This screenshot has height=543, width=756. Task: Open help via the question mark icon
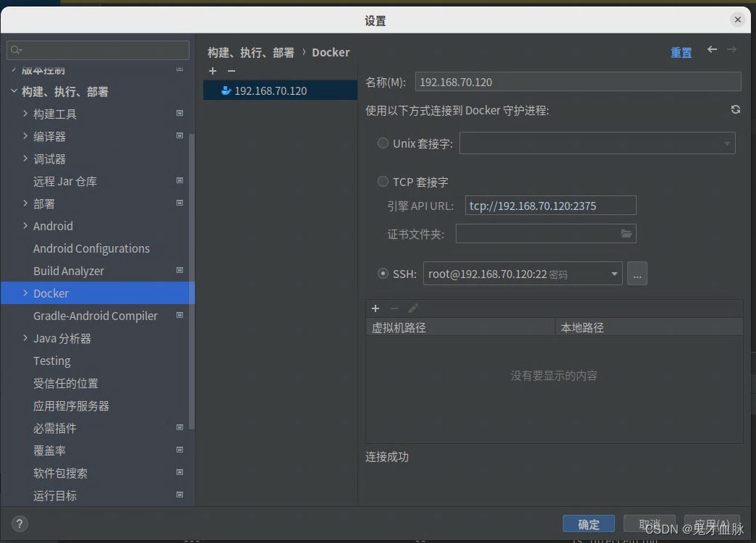point(19,523)
